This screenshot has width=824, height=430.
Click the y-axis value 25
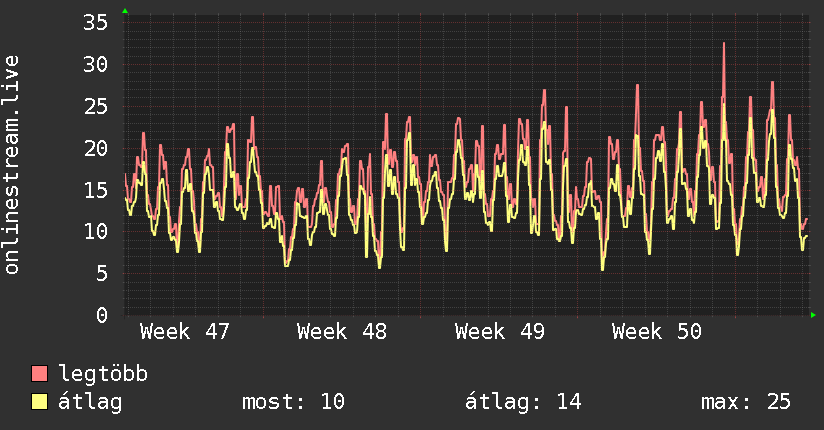point(96,107)
